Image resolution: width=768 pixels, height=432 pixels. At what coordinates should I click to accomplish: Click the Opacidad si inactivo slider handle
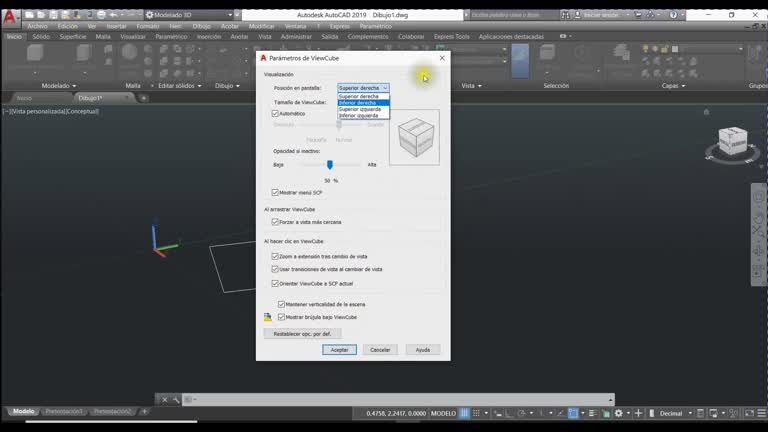[x=330, y=165]
